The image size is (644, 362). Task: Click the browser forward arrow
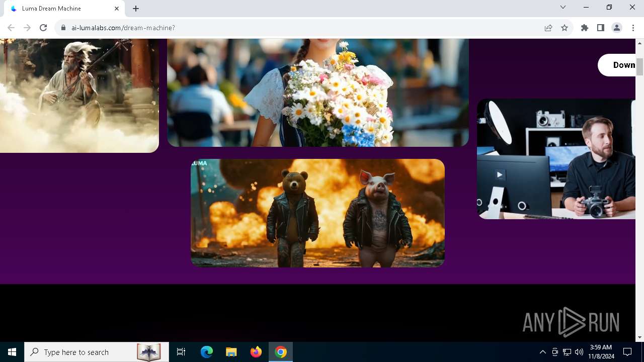27,28
